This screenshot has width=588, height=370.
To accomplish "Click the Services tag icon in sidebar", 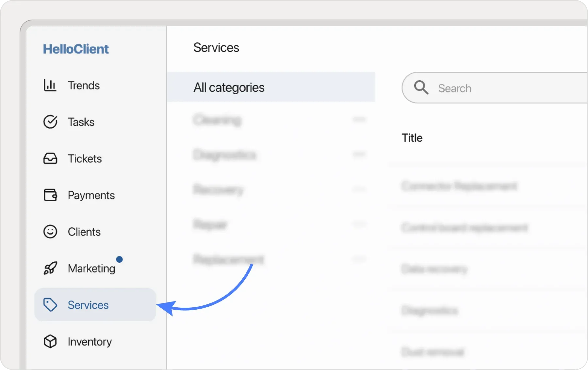I will tap(50, 305).
